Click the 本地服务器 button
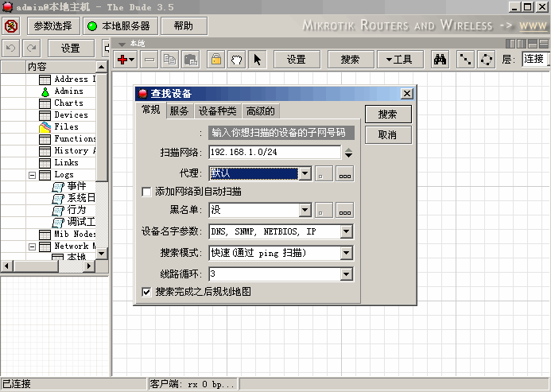 click(121, 26)
